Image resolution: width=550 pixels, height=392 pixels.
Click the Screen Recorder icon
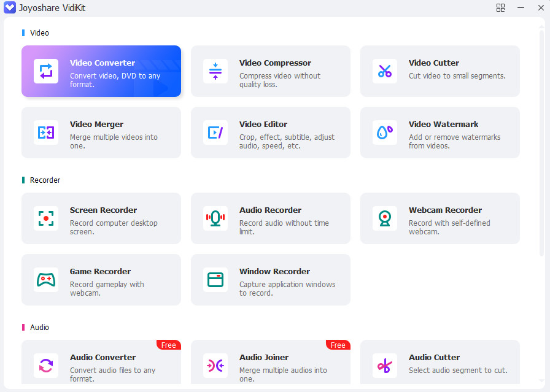[46, 218]
